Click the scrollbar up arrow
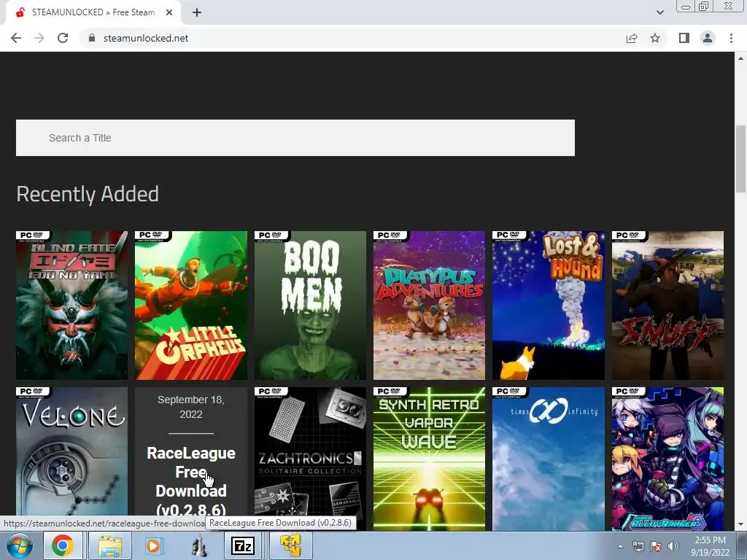 click(x=740, y=58)
